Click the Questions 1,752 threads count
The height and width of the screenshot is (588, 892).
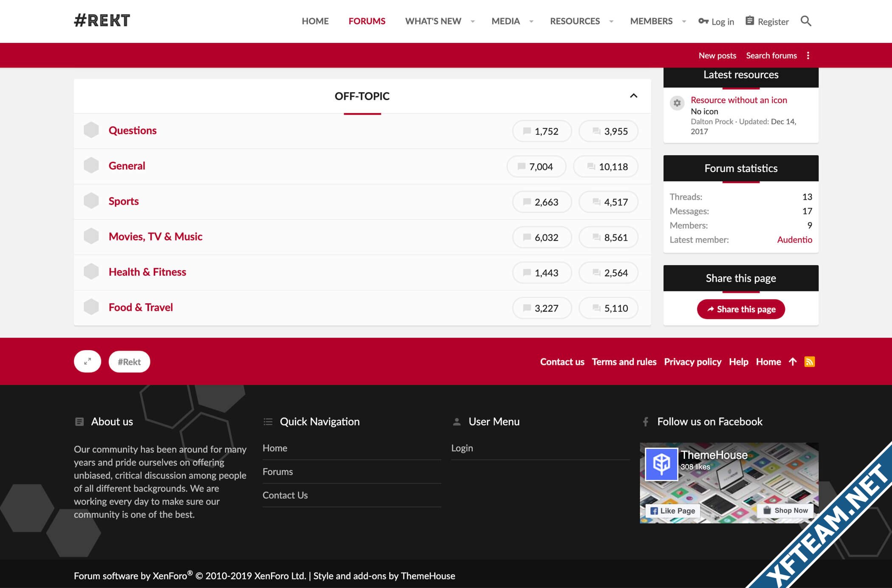542,131
